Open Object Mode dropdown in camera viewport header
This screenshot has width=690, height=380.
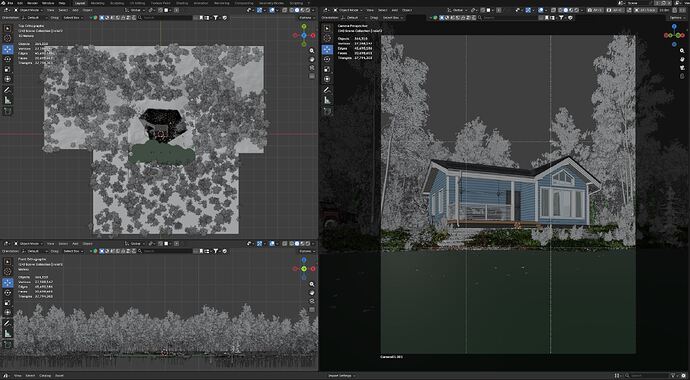click(348, 10)
